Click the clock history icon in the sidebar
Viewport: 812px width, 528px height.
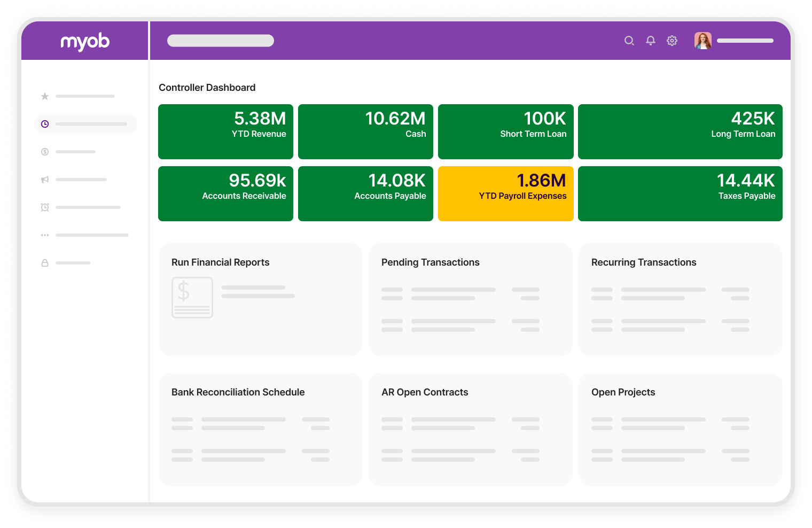coord(45,123)
